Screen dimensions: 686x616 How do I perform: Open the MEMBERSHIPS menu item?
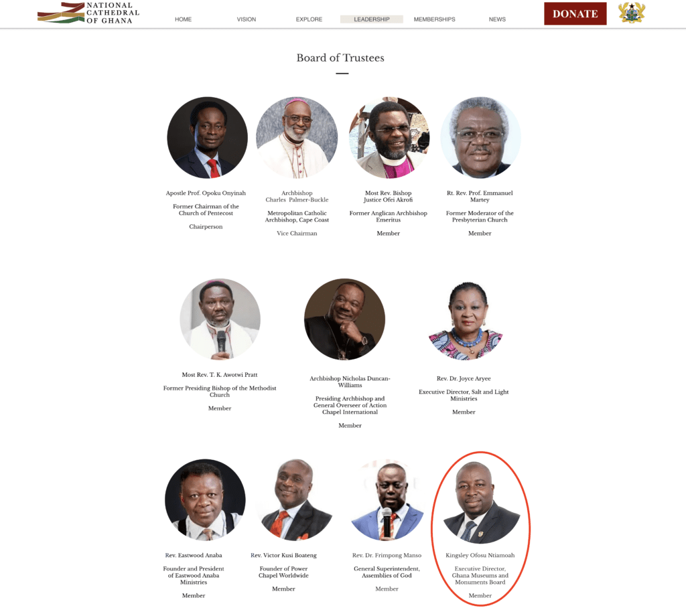[x=434, y=19]
